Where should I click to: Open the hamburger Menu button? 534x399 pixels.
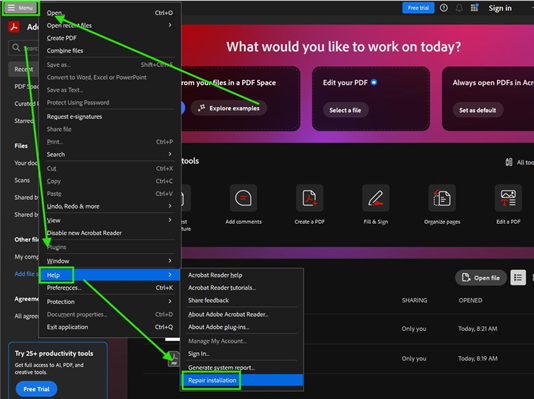(20, 8)
